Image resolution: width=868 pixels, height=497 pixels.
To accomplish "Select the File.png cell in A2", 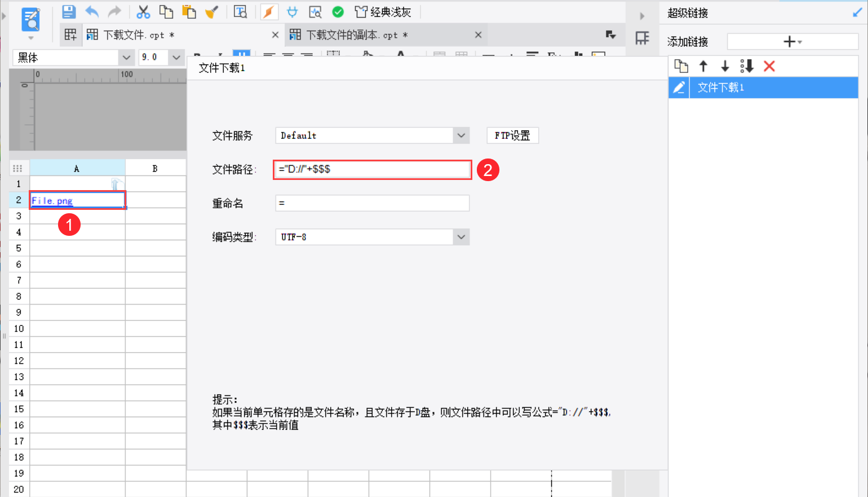I will pyautogui.click(x=77, y=200).
